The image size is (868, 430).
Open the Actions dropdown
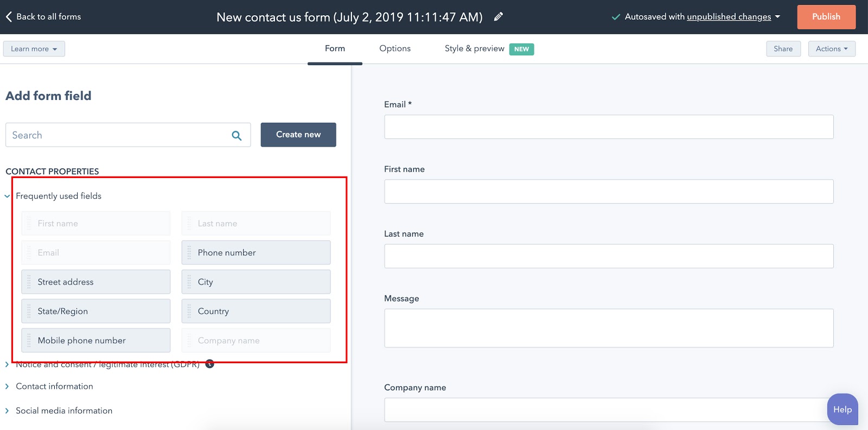coord(831,49)
